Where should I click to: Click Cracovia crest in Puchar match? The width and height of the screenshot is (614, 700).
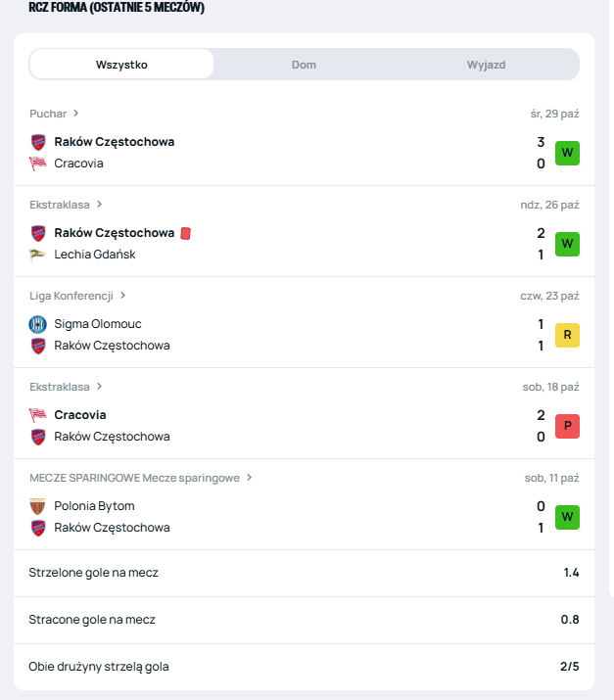pos(38,163)
